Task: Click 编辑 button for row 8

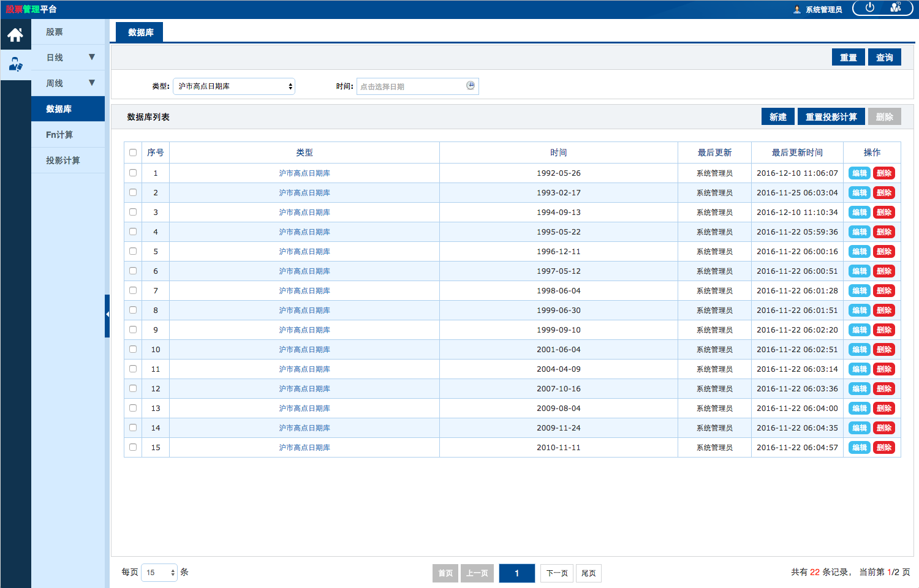Action: (x=859, y=311)
